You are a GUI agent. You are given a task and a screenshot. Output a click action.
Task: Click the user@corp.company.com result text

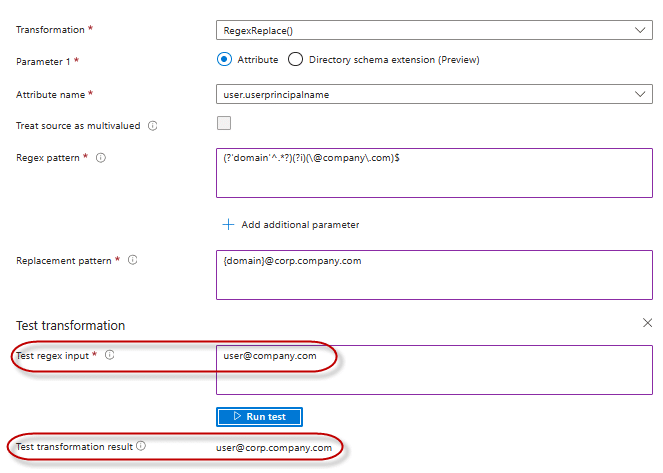click(x=274, y=447)
